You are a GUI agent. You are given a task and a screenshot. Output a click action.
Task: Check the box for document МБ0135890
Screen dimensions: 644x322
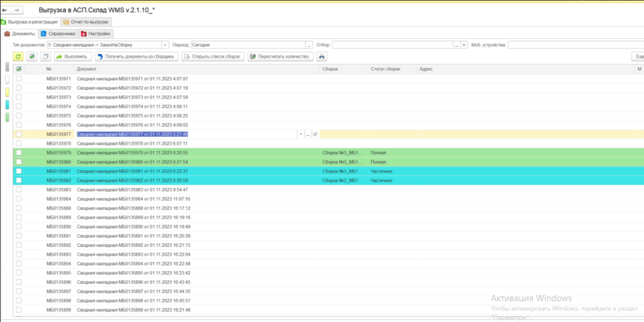point(19,226)
